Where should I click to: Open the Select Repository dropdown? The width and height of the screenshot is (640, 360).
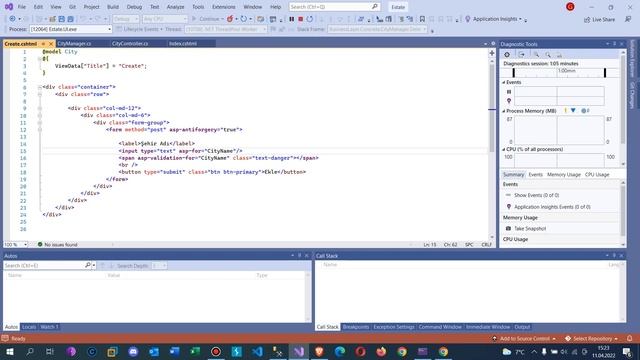pos(616,339)
